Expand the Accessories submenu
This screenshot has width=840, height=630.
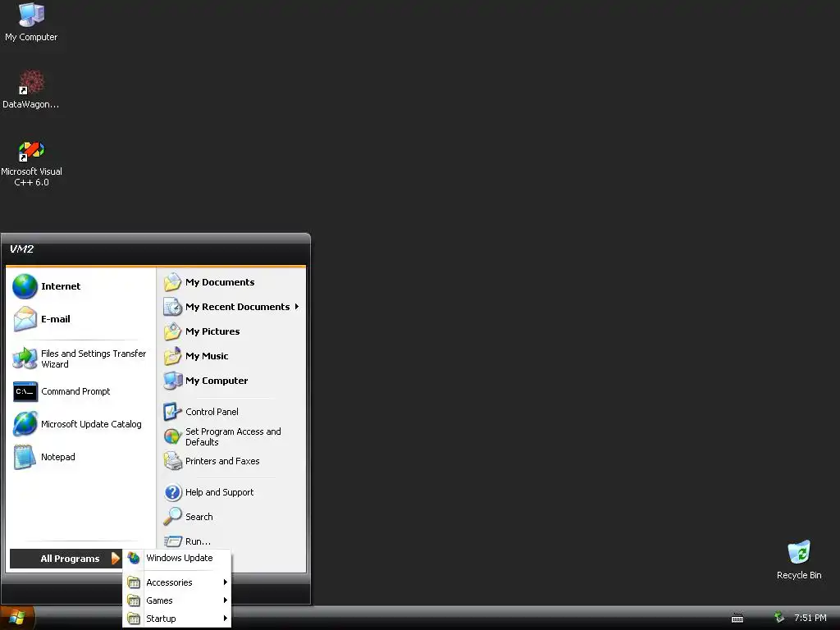click(x=177, y=582)
